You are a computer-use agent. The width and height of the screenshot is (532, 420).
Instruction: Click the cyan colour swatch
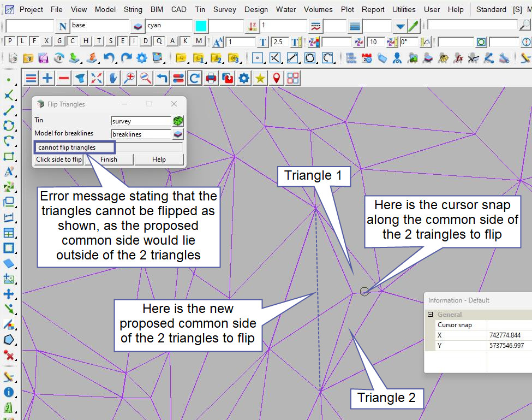pos(201,26)
